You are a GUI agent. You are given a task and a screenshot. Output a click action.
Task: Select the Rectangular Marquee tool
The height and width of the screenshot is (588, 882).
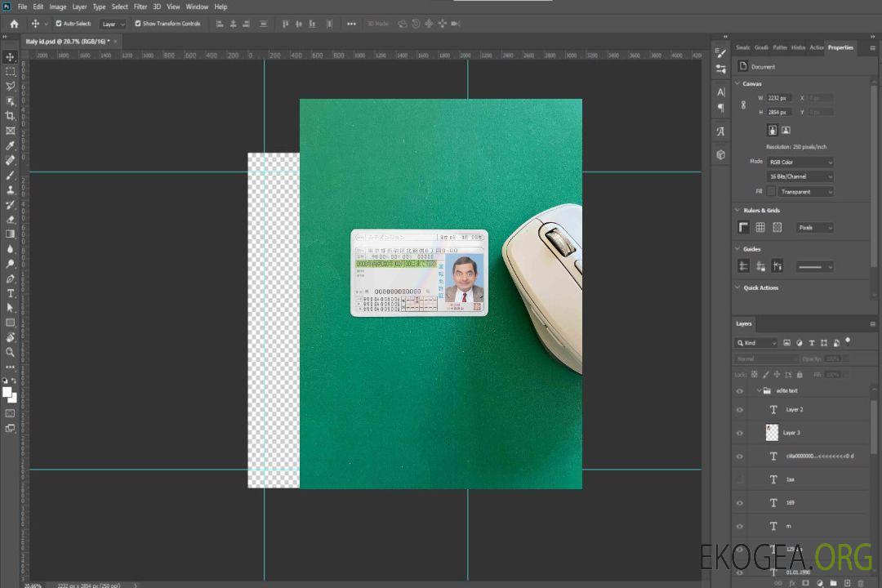tap(10, 72)
